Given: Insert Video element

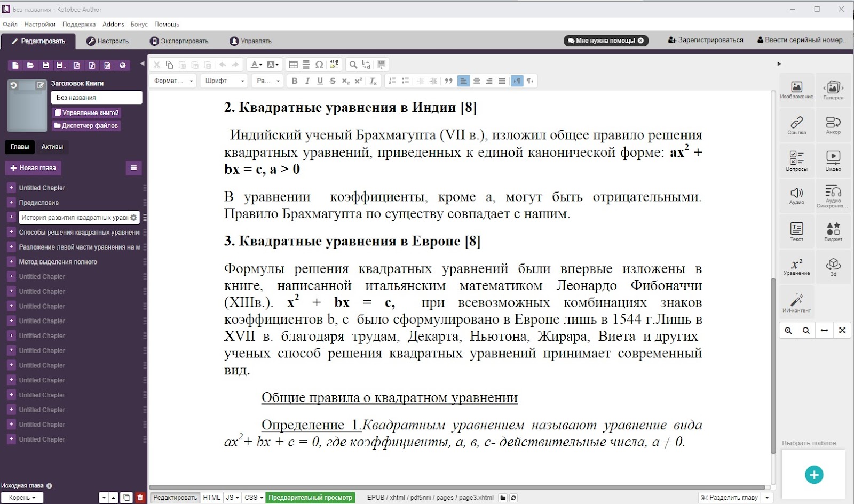Looking at the screenshot, I should (x=833, y=161).
